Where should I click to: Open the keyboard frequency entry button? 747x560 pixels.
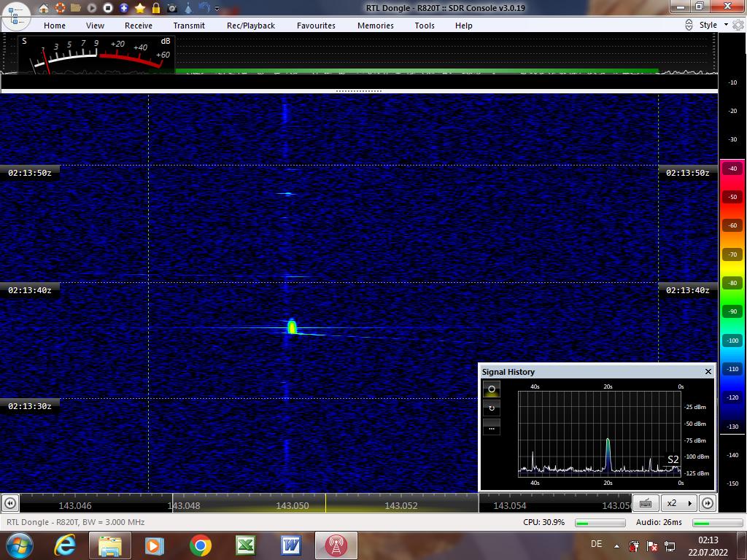pyautogui.click(x=646, y=503)
